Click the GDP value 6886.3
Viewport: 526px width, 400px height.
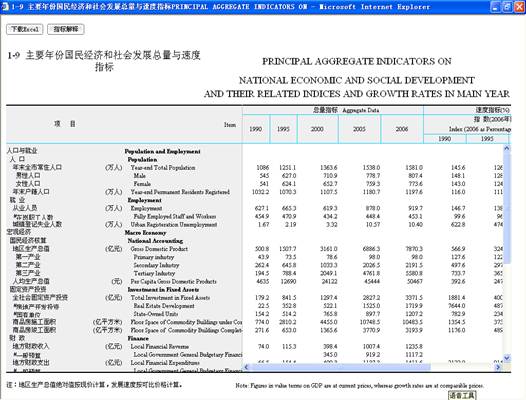pyautogui.click(x=371, y=249)
